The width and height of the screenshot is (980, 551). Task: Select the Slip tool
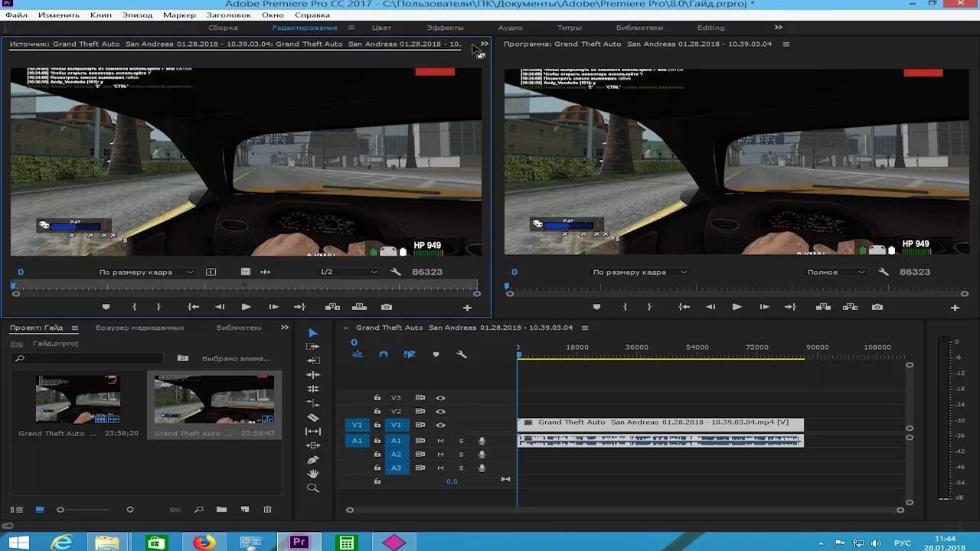point(312,432)
